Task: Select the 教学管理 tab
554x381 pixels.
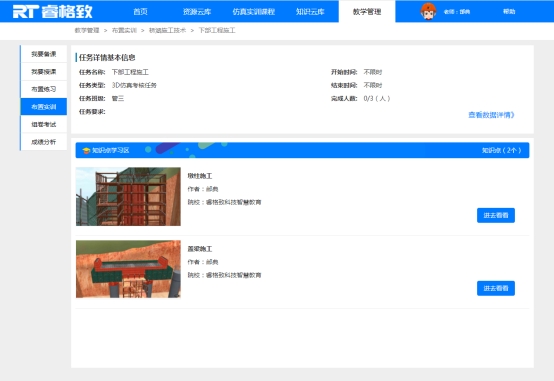Action: pos(367,11)
